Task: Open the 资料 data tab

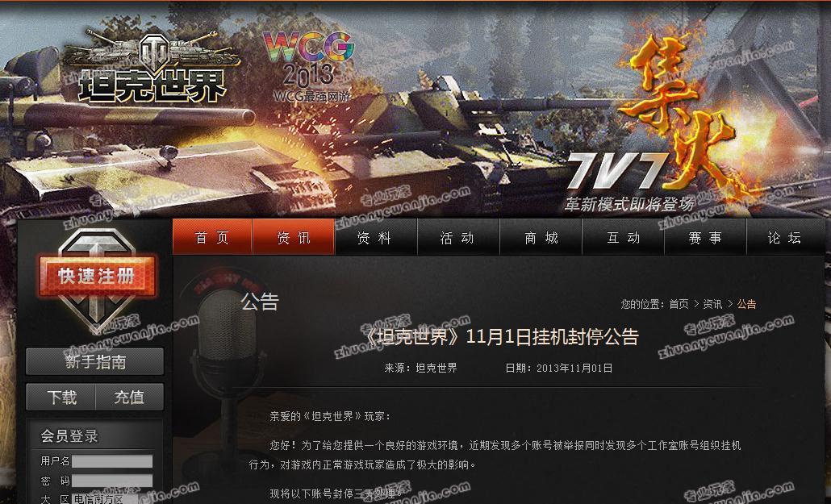Action: tap(374, 237)
